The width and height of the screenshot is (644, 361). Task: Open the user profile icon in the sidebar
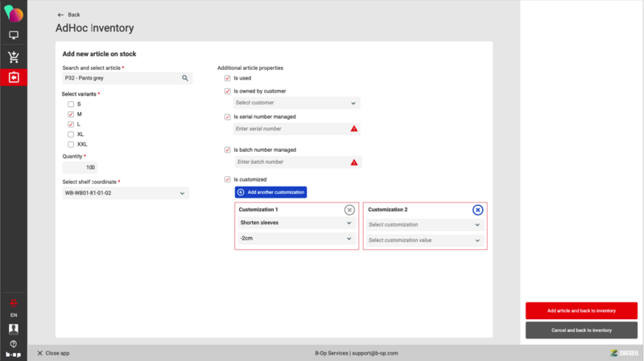[x=14, y=329]
